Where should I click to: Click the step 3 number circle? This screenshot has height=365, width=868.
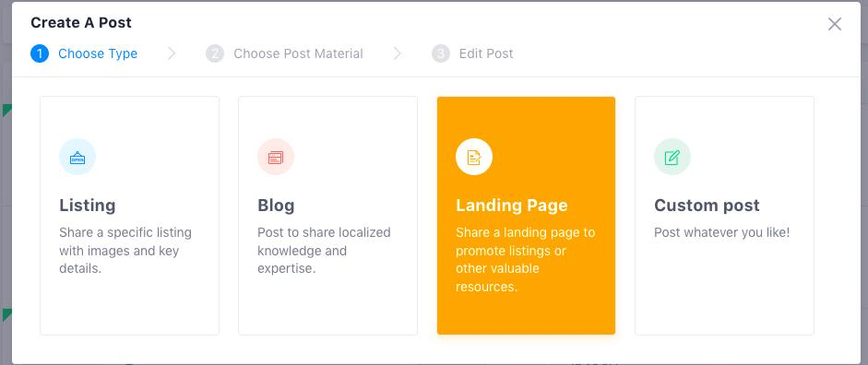441,53
